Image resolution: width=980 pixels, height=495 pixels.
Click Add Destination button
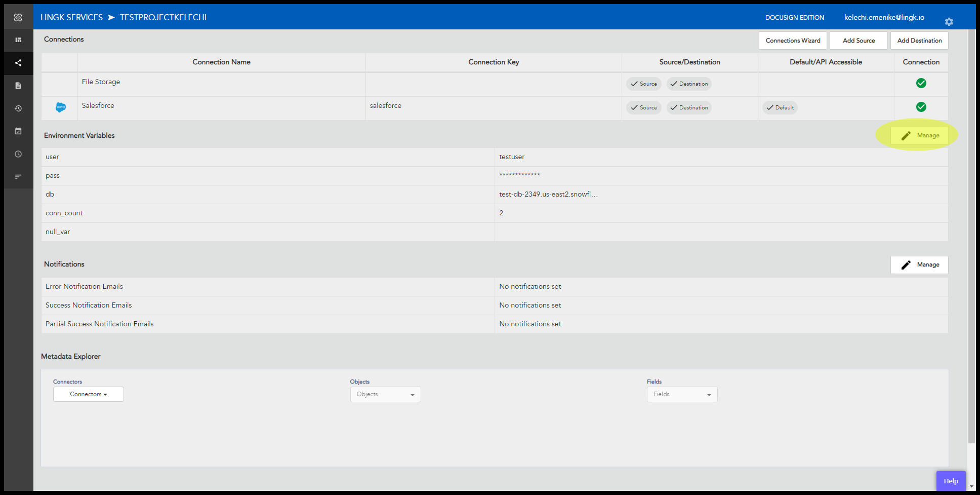coord(919,41)
